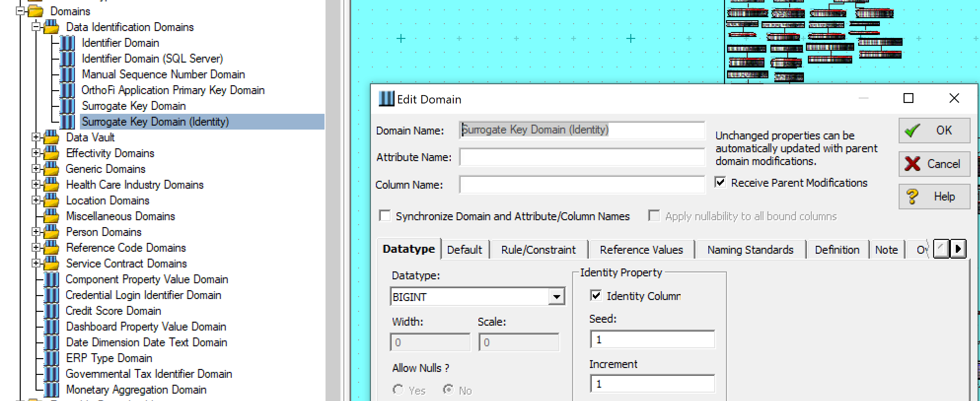Open the BIGINT datatype dropdown
The height and width of the screenshot is (401, 980).
(556, 297)
